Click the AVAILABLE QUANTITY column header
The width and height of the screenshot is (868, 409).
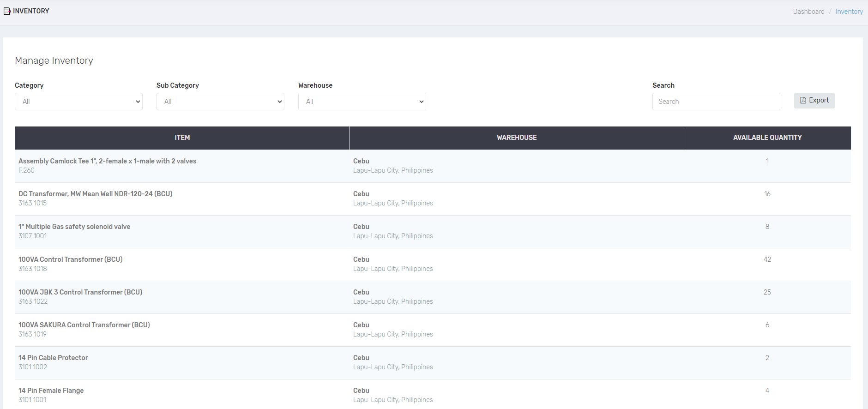[x=767, y=138]
